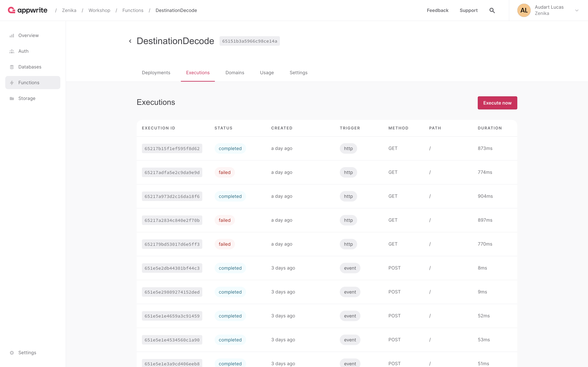
Task: Open the Settings tab
Action: pos(298,72)
